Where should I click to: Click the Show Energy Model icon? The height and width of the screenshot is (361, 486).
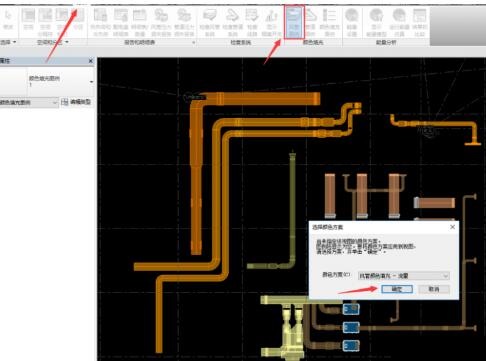coord(376,22)
